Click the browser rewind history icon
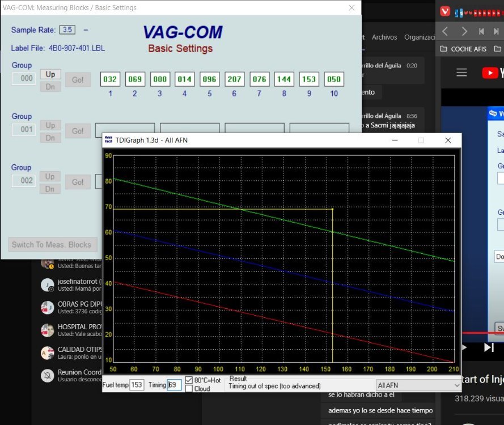Image resolution: width=504 pixels, height=425 pixels. (481, 32)
